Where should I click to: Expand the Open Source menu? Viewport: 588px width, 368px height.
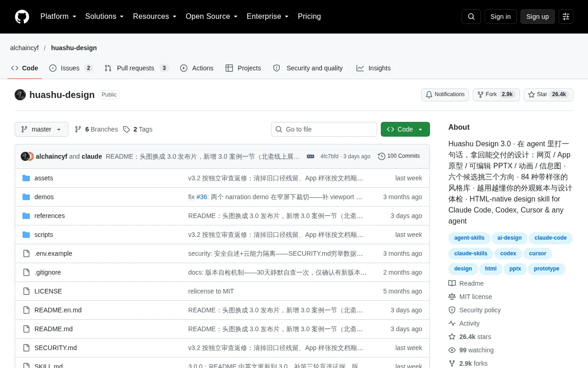pyautogui.click(x=212, y=17)
